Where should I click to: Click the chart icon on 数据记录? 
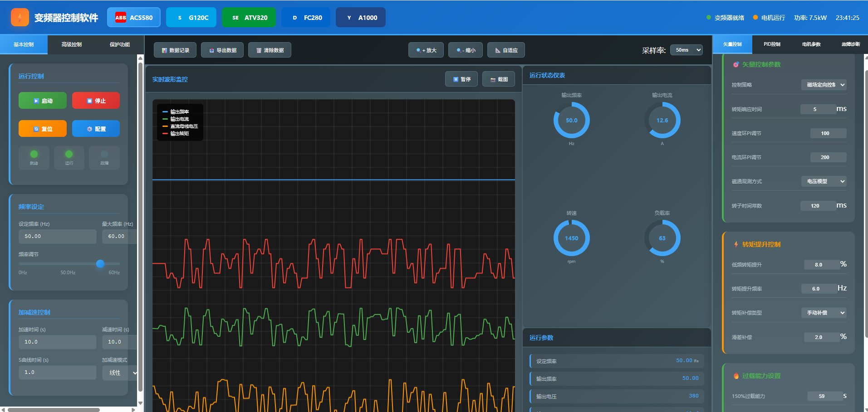coord(165,50)
